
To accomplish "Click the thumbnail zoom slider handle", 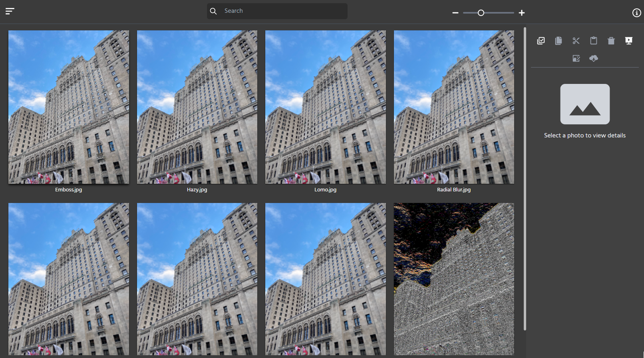I will [x=481, y=13].
